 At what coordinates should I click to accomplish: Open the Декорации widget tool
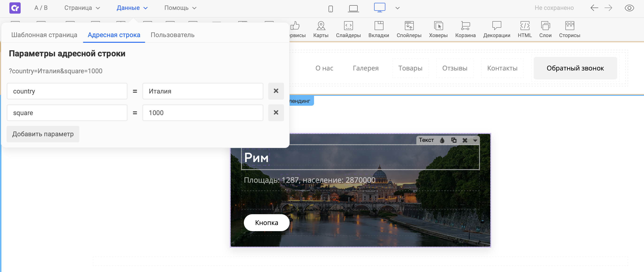497,30
